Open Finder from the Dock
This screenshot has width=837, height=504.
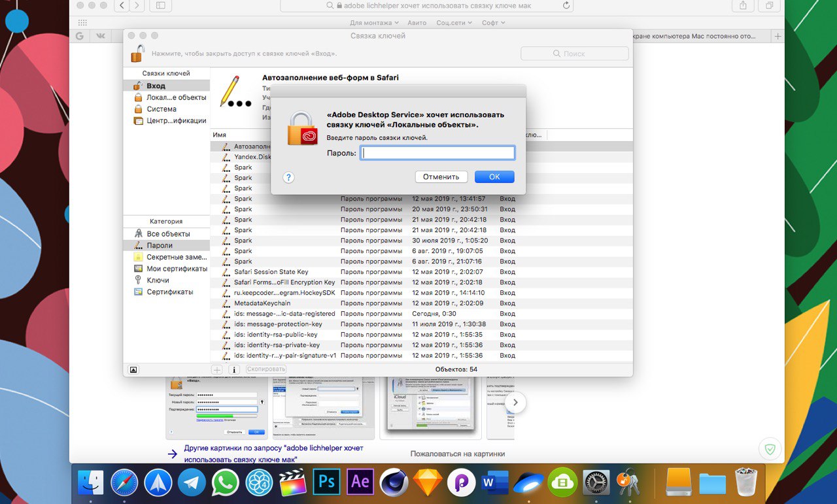pos(91,483)
